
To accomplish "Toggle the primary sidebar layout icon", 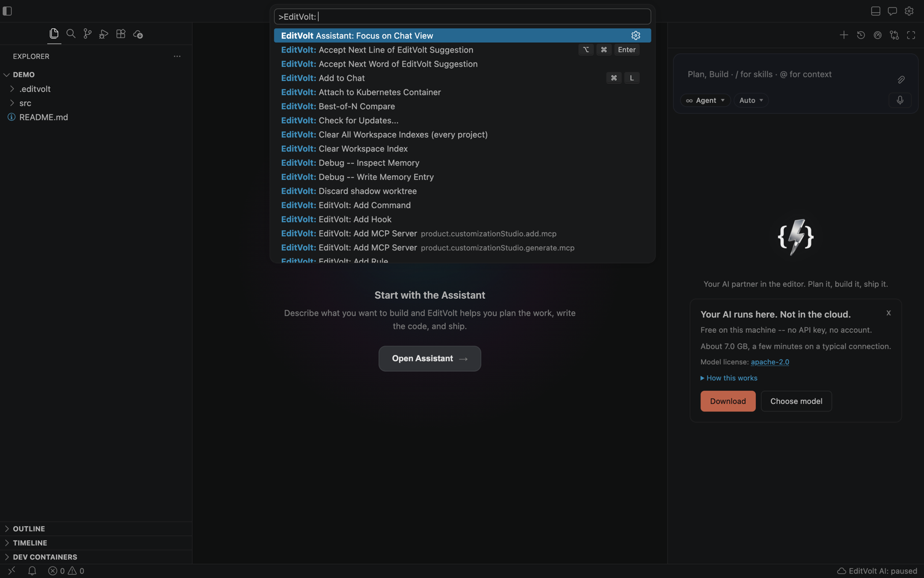I will click(8, 11).
